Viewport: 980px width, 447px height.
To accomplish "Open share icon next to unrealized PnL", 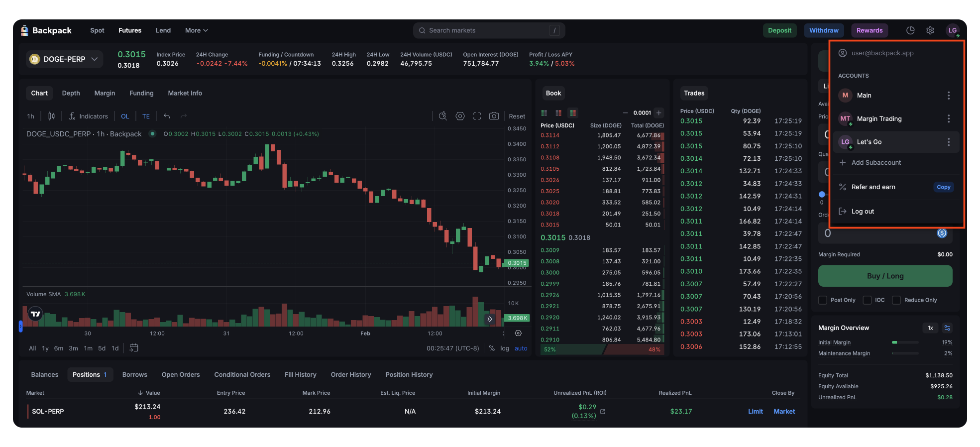I will coord(603,412).
